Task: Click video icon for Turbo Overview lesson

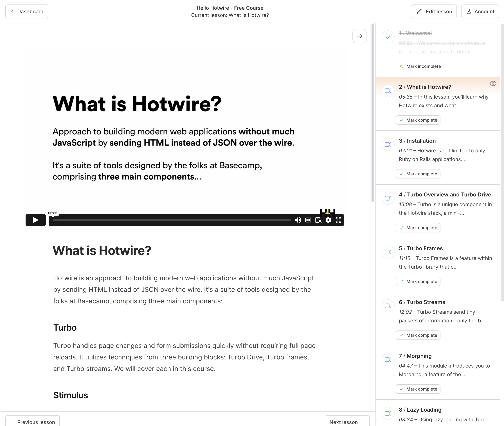Action: tap(388, 198)
